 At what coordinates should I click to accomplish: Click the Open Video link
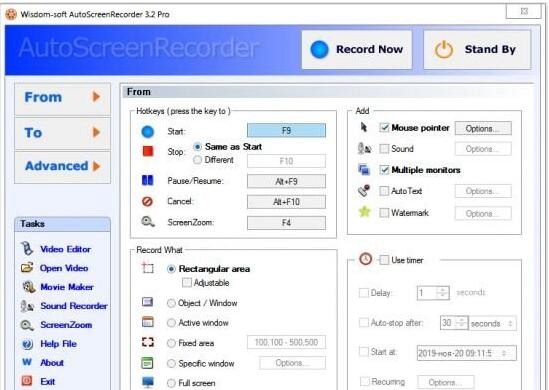64,268
